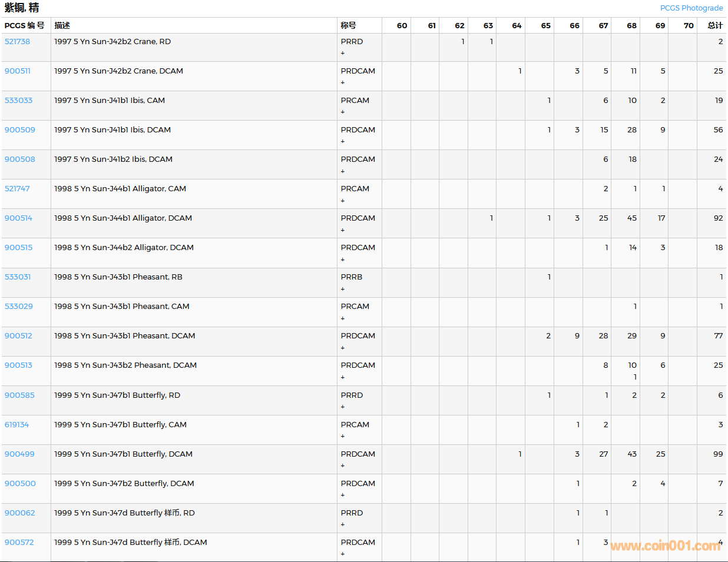Click the 称号 column header
Screen dimensions: 728x562
(348, 25)
